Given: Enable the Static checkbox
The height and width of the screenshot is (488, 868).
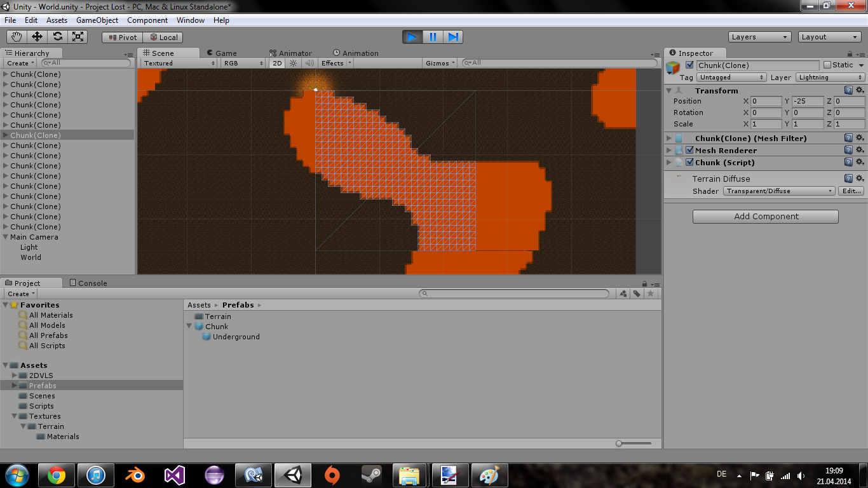Looking at the screenshot, I should (x=827, y=65).
